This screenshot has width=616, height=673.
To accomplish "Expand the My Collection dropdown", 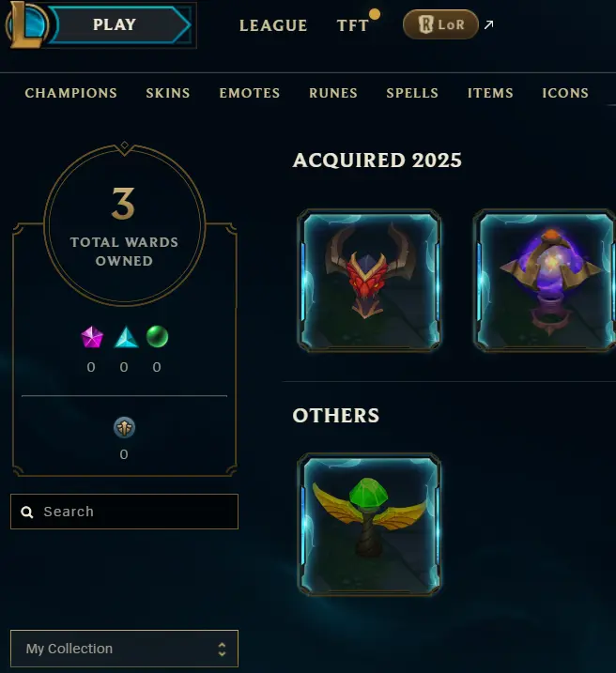I will 125,648.
